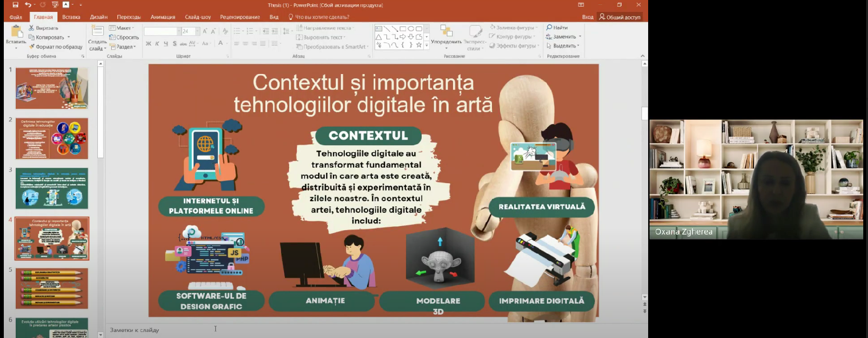Screen dimensions: 868x338
Task: Click Контур фигуры shape outline button
Action: pos(512,37)
